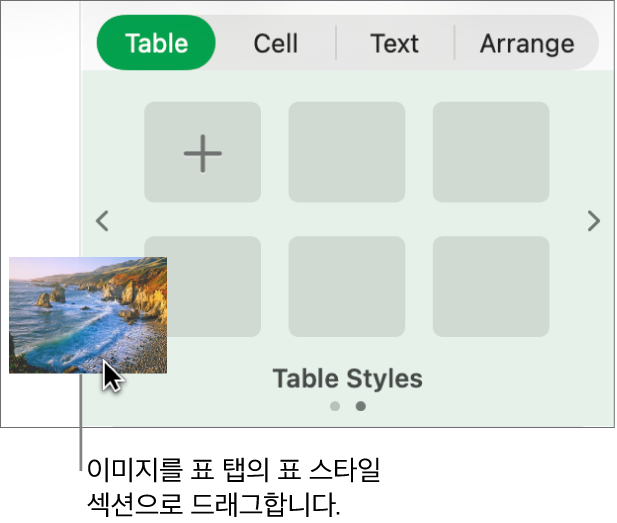The image size is (617, 523).
Task: Open the Arrange tab
Action: coord(527,44)
